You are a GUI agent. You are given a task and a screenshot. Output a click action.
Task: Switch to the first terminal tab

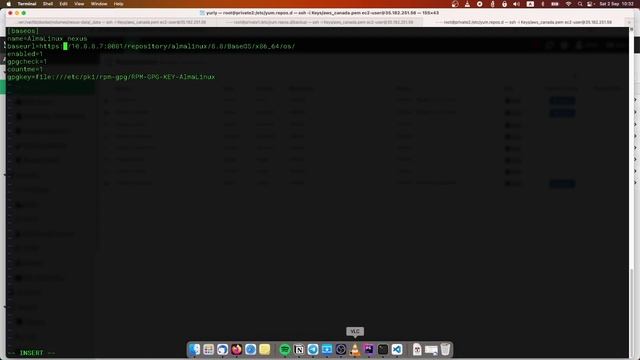click(112, 22)
